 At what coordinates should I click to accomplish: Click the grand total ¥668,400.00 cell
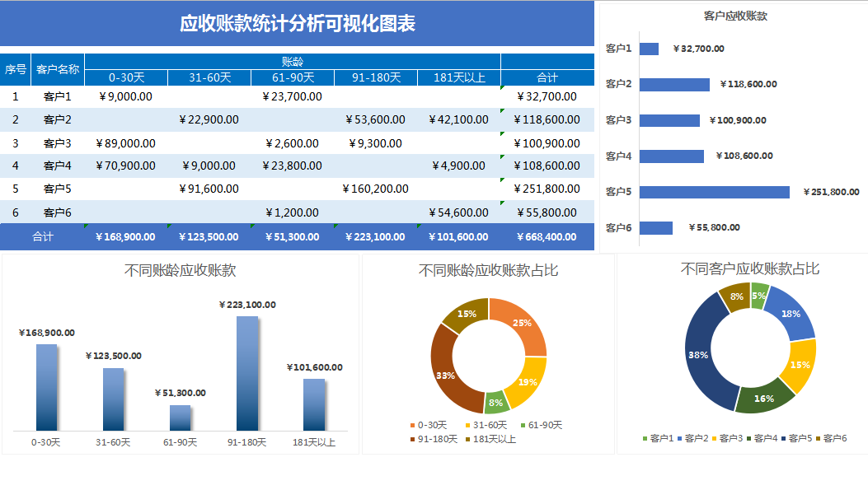(547, 237)
